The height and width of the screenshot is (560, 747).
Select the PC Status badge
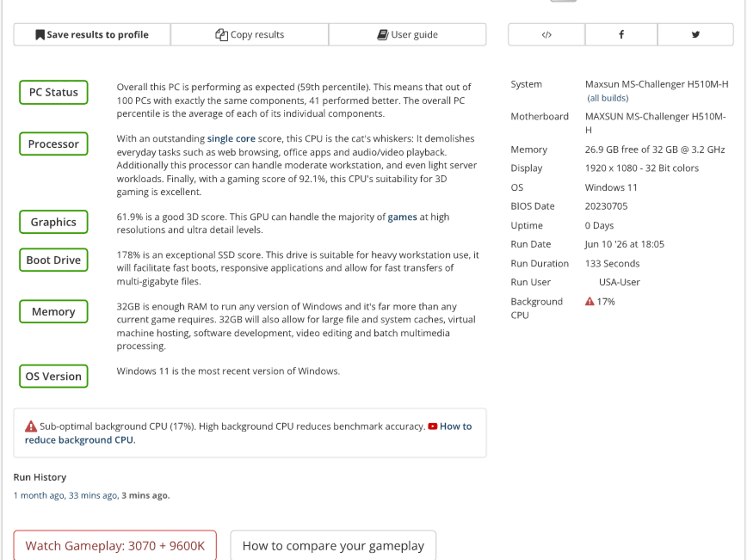[x=54, y=92]
